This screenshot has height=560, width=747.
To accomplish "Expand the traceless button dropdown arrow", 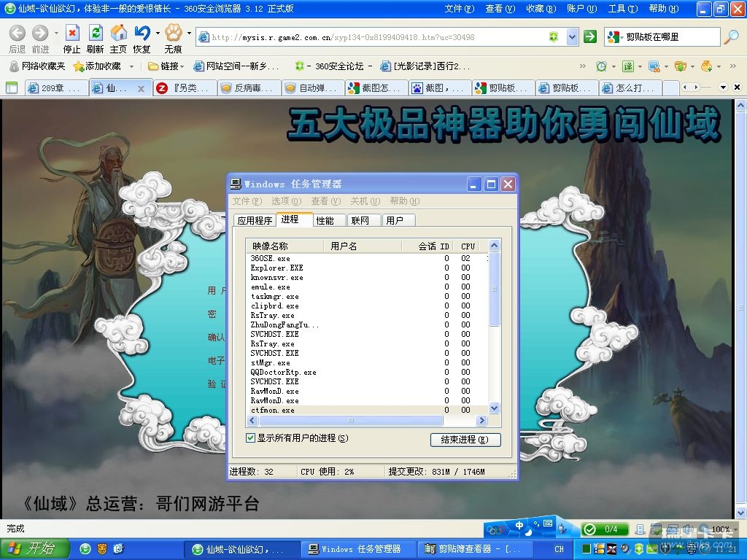I will pyautogui.click(x=189, y=34).
